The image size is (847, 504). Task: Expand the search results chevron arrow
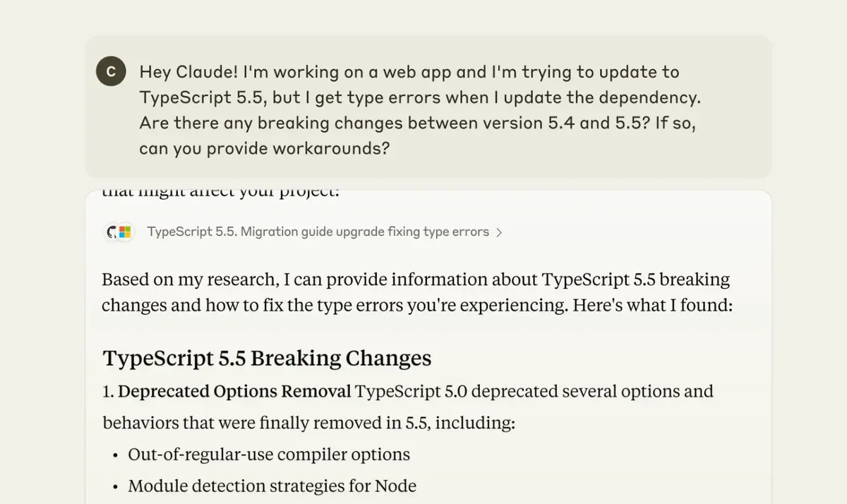tap(499, 232)
